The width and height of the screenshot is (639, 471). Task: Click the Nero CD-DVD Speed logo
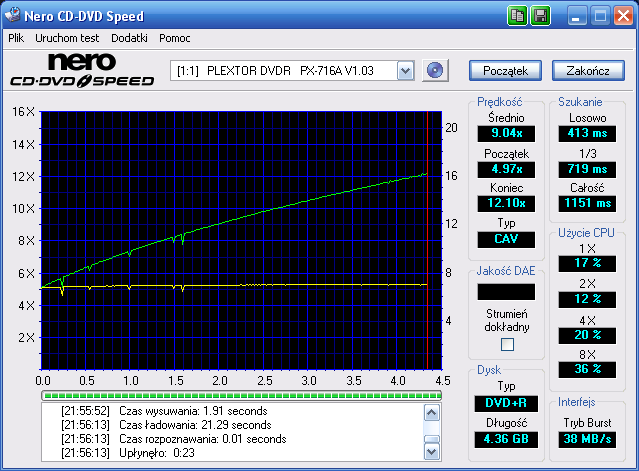(82, 70)
